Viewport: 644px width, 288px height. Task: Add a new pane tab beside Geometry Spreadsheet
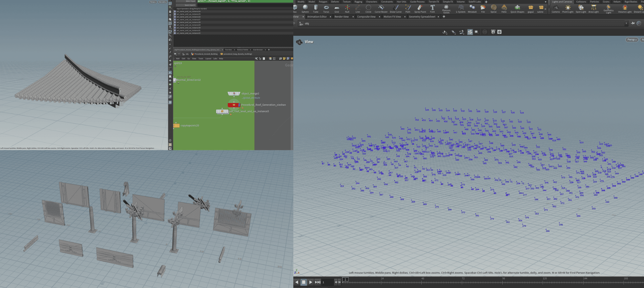pos(444,17)
